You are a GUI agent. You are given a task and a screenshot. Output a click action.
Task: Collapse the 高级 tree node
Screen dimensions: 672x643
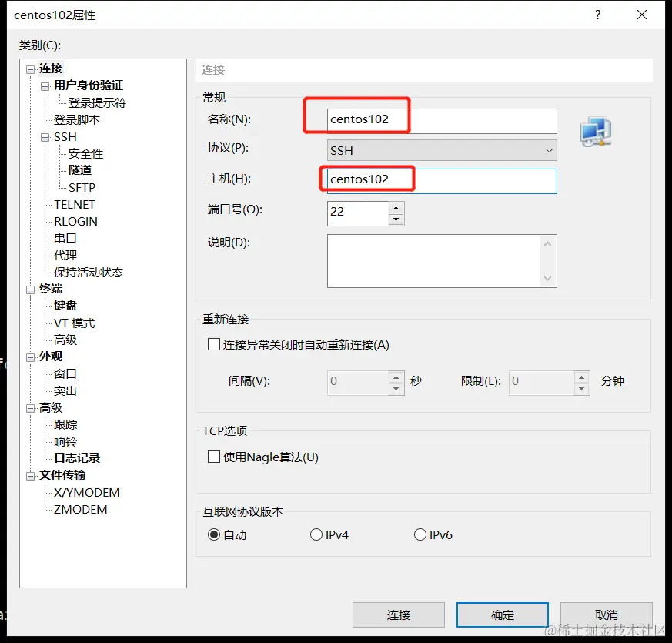point(30,409)
